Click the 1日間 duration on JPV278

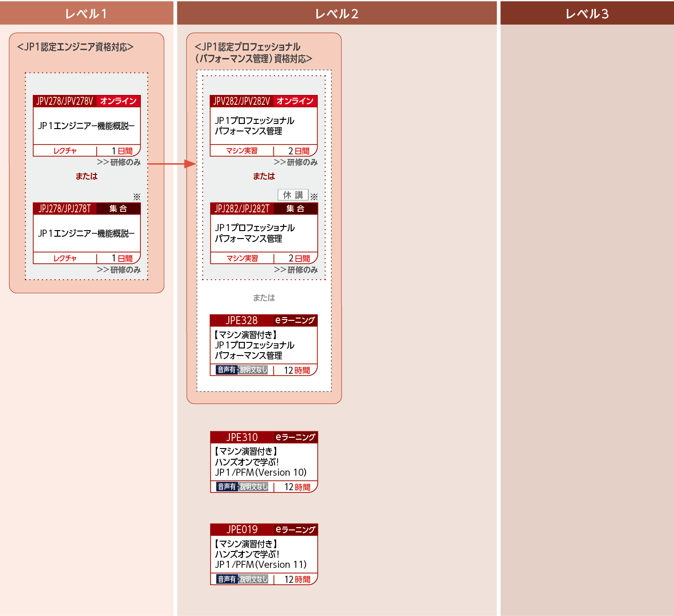click(122, 151)
